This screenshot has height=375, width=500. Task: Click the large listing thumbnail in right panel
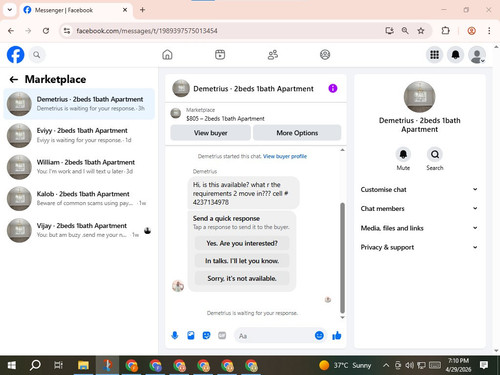419,97
